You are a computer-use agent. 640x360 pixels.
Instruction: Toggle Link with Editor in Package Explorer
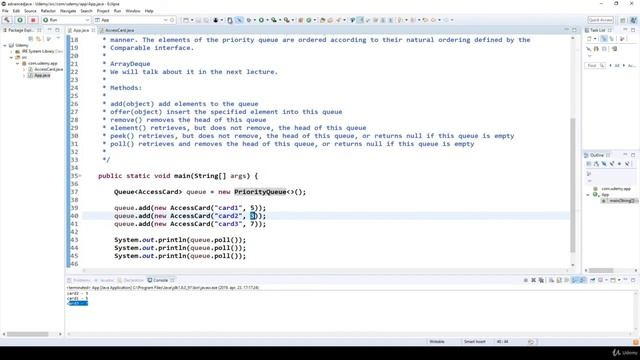coord(39,39)
